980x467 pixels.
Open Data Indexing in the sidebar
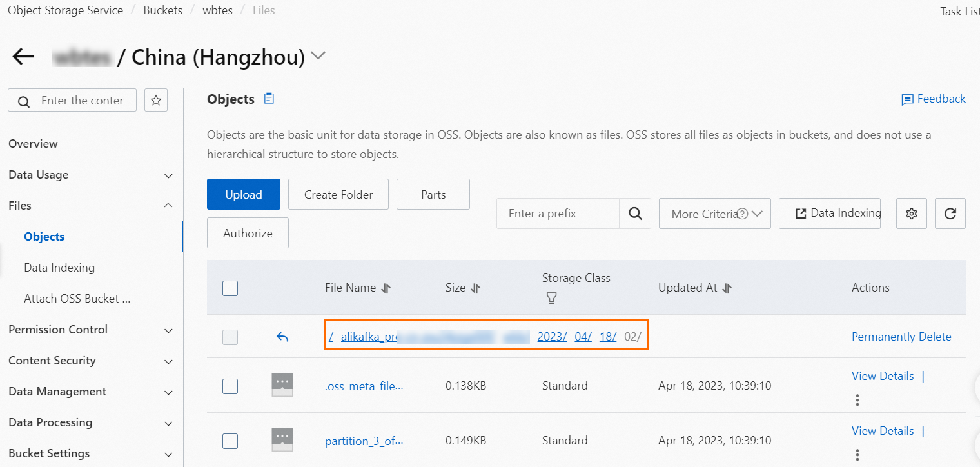(x=59, y=268)
